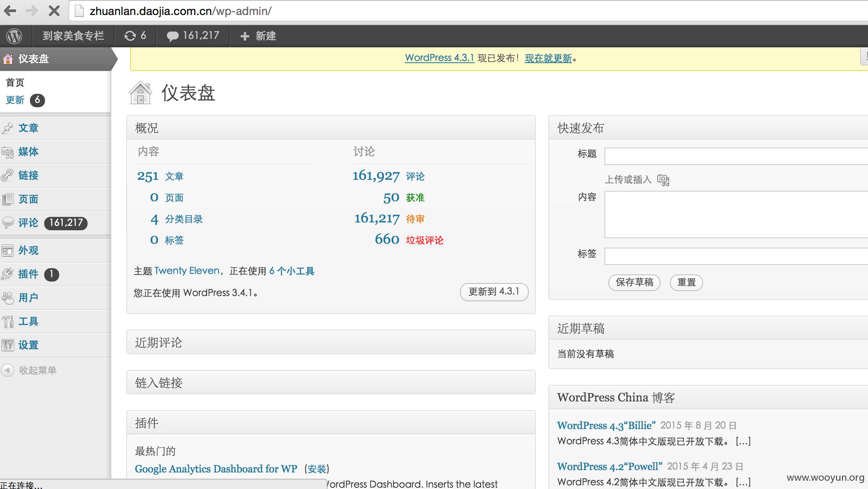Click the 更新到 4.3.1 button

pos(494,292)
